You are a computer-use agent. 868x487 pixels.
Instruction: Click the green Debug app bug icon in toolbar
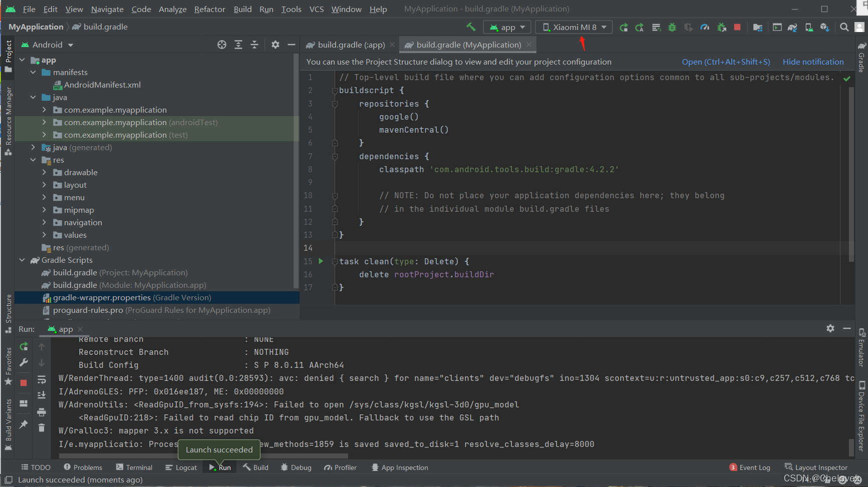click(672, 27)
